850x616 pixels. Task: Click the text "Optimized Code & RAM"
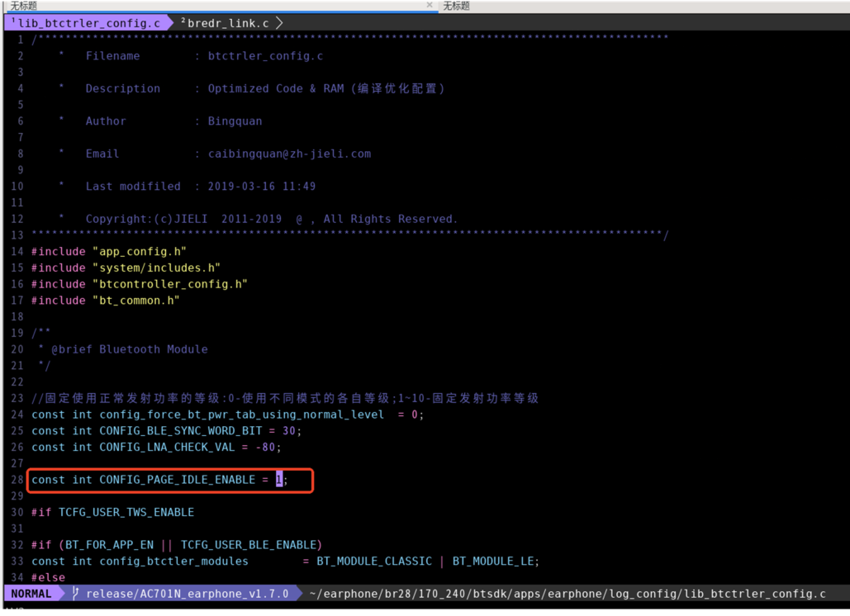pyautogui.click(x=276, y=89)
